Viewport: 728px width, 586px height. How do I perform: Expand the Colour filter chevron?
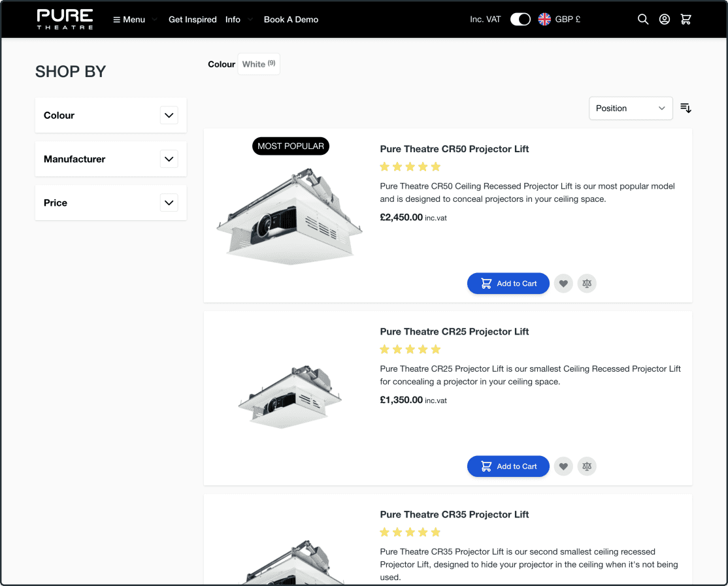(169, 115)
